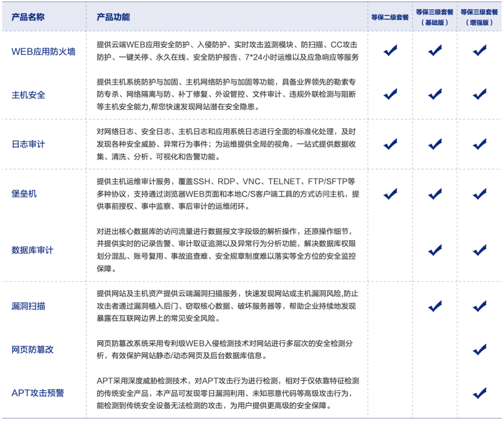The height and width of the screenshot is (421, 504).
Task: Click 漏洞扫描 checkmark under 等保三级套餐 增强版
Action: pos(479,306)
